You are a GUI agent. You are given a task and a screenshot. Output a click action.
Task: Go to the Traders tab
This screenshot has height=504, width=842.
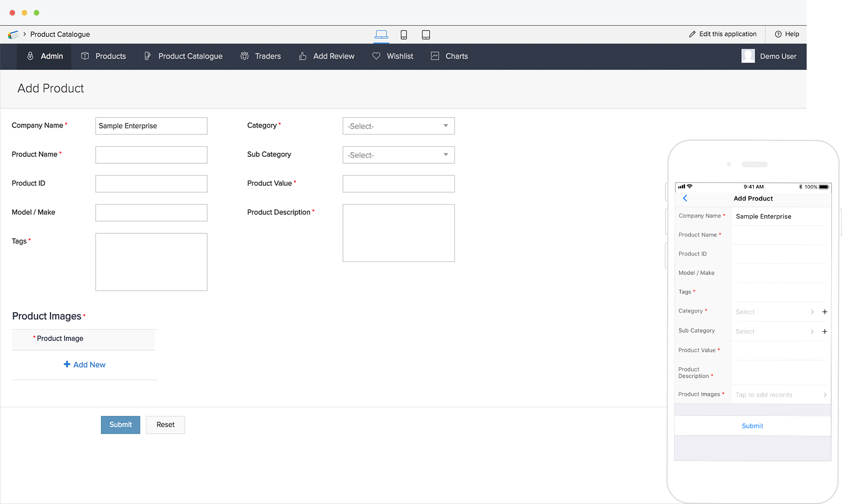261,56
